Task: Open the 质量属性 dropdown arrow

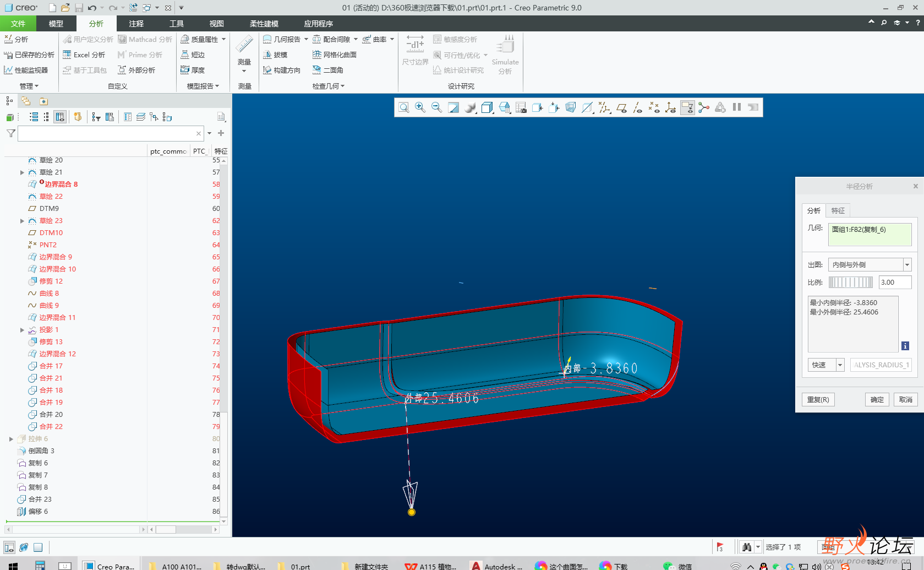Action: 223,39
